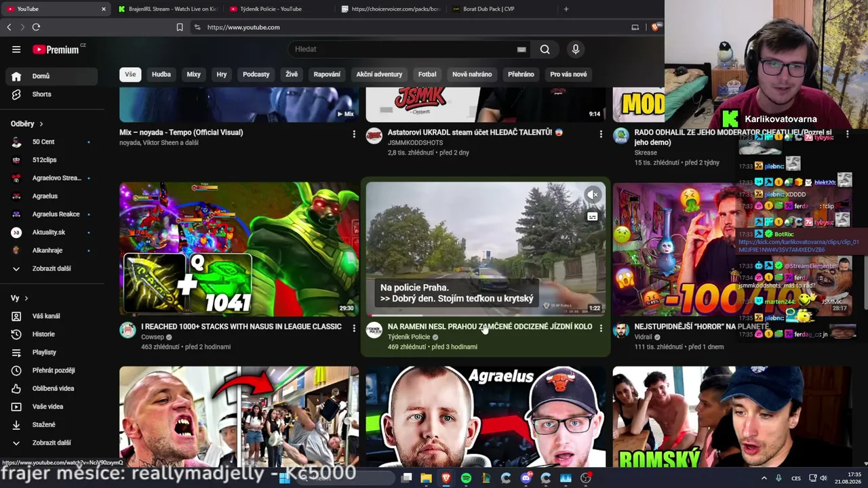Select the Akční adventury filter chip
This screenshot has height=488, width=868.
tap(379, 75)
